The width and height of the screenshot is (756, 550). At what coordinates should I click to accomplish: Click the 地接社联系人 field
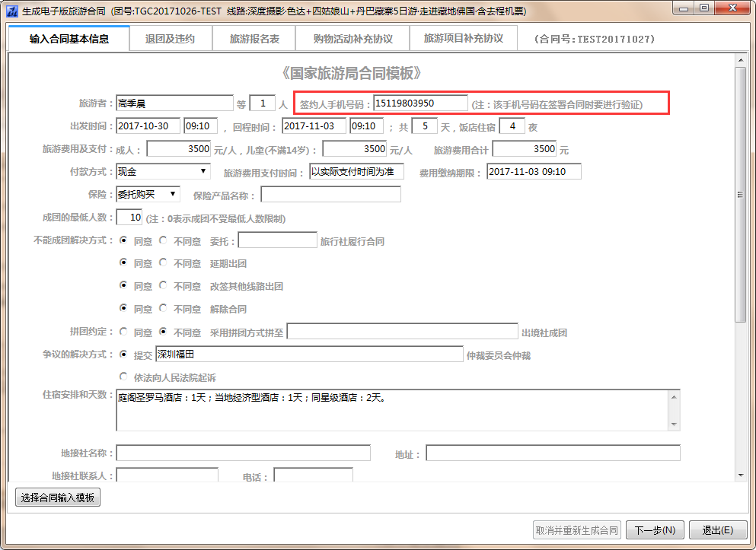pyautogui.click(x=167, y=475)
